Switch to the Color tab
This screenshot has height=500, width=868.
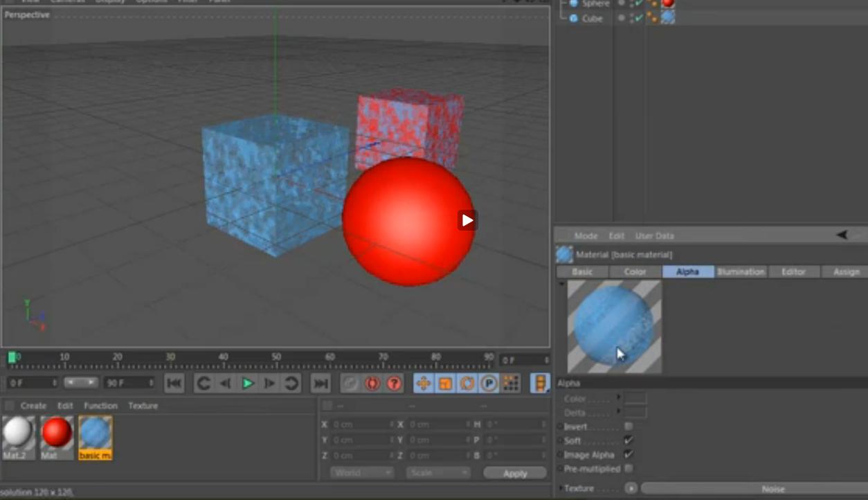635,272
